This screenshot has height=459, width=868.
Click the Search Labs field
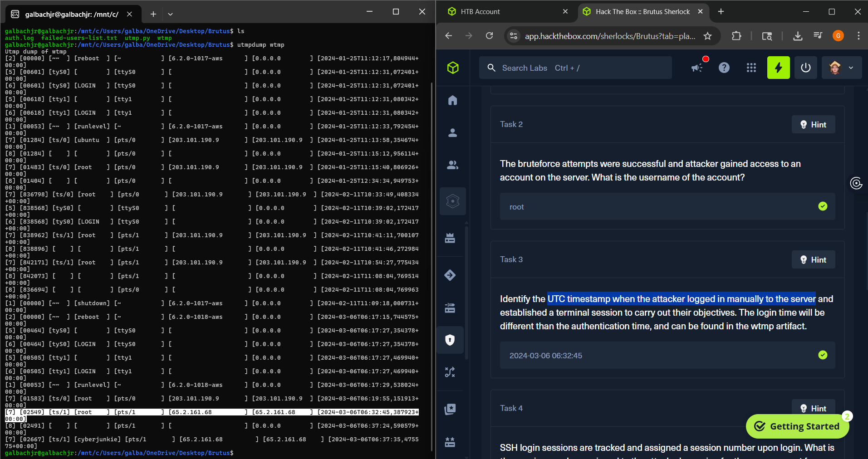[575, 68]
